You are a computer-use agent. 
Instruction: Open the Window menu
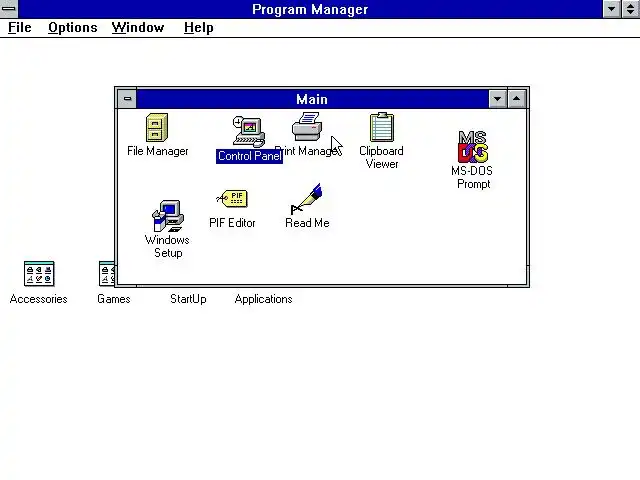click(138, 28)
